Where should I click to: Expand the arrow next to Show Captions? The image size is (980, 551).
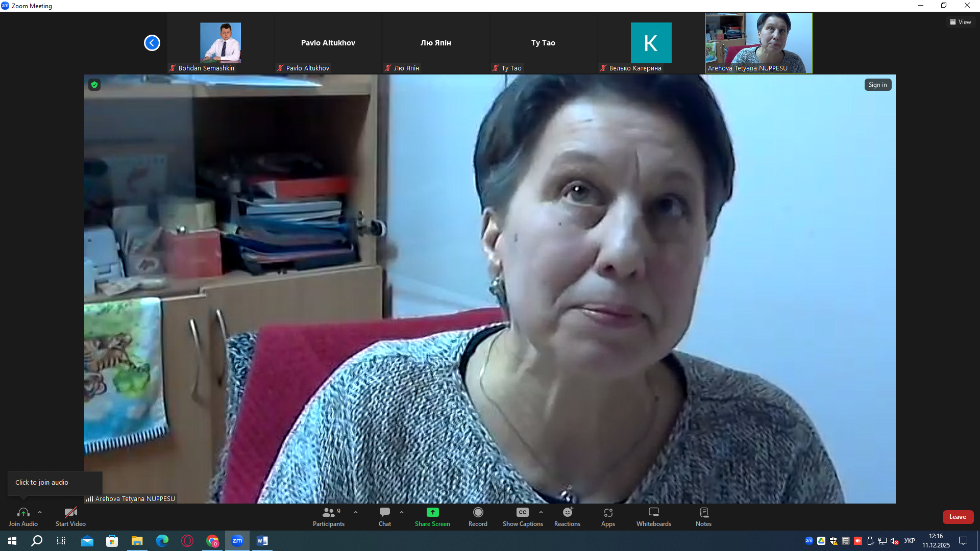coord(541,512)
